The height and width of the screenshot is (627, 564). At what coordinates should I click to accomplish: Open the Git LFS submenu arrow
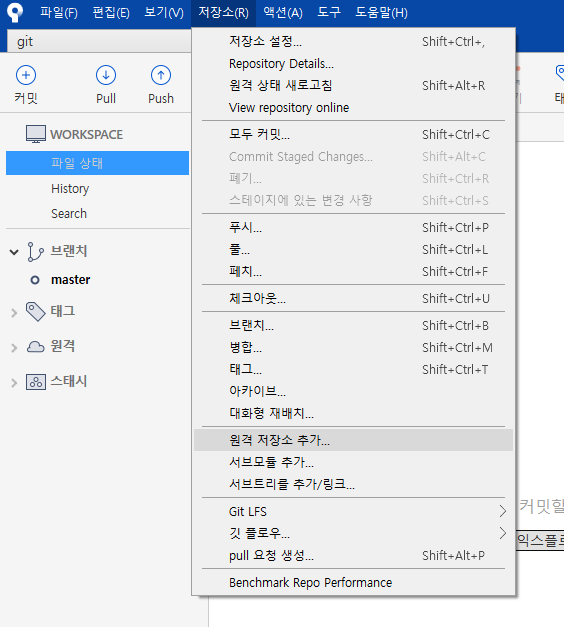point(503,511)
